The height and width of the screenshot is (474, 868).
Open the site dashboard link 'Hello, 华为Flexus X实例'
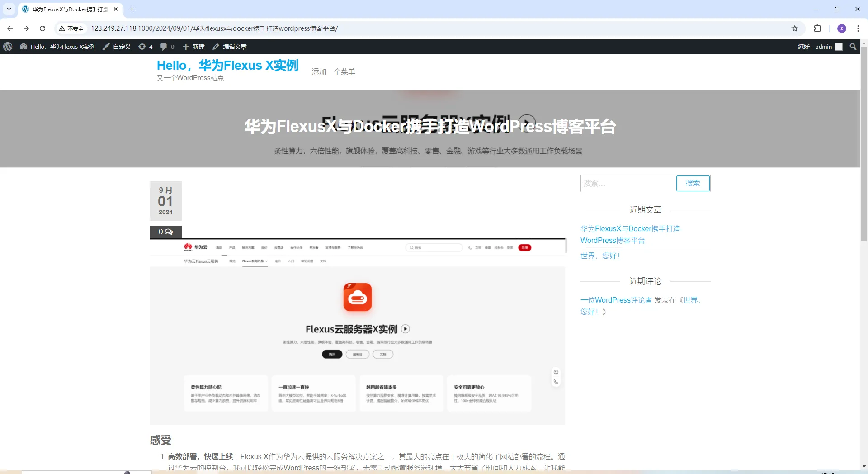[57, 47]
